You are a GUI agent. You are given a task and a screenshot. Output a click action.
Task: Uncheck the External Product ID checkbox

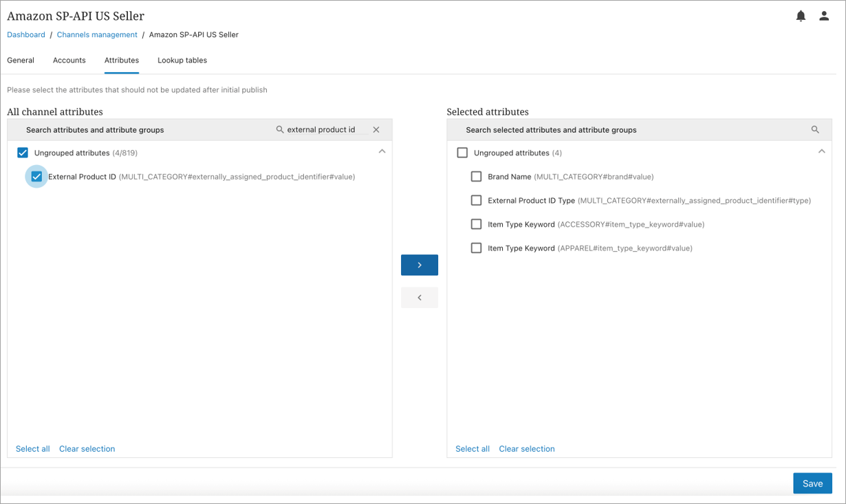click(x=36, y=177)
